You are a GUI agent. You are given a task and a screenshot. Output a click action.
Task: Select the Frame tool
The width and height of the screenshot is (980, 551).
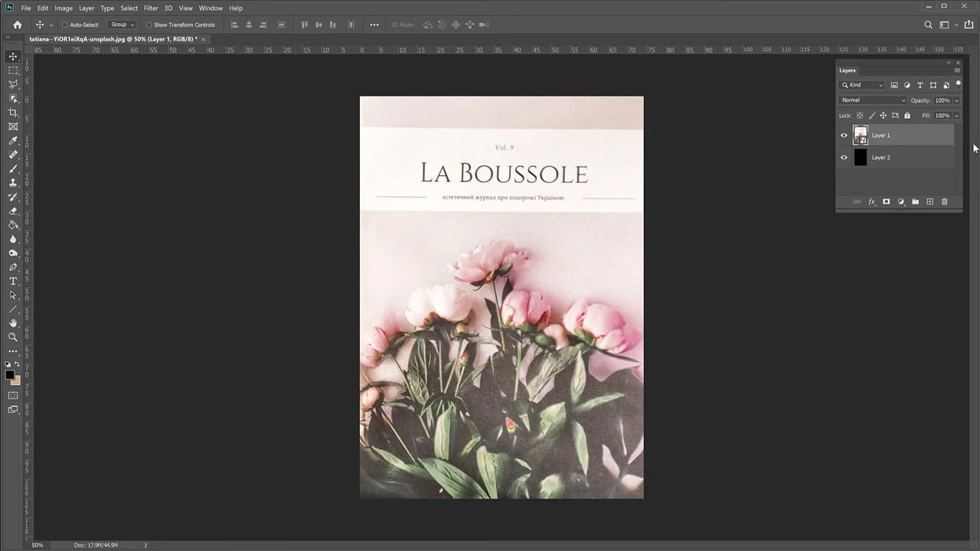(x=13, y=126)
